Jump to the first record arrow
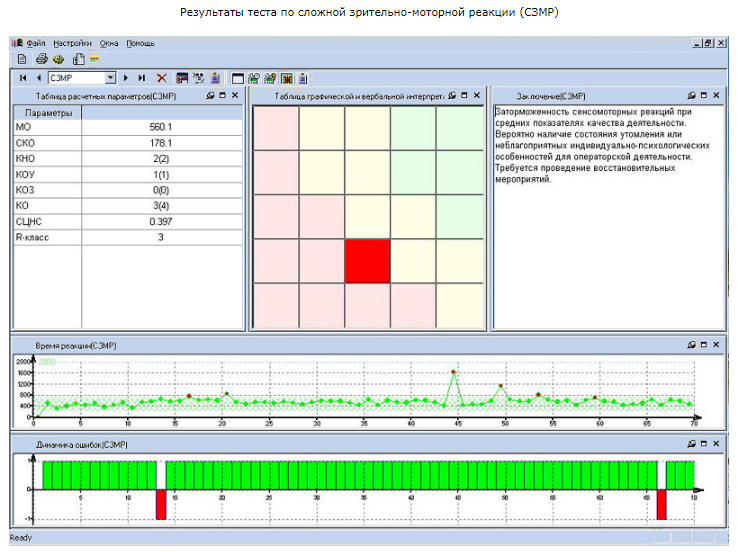738x552 pixels. tap(23, 78)
